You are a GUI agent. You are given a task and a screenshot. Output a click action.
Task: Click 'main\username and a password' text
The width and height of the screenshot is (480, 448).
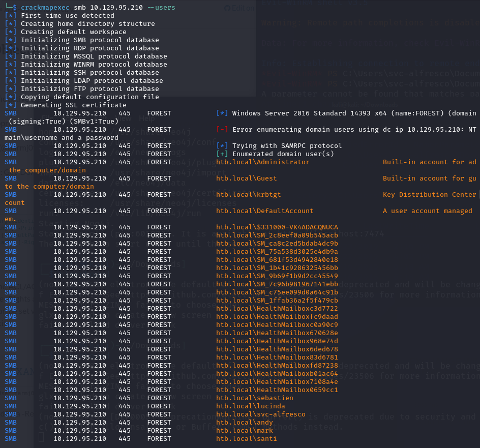point(61,137)
